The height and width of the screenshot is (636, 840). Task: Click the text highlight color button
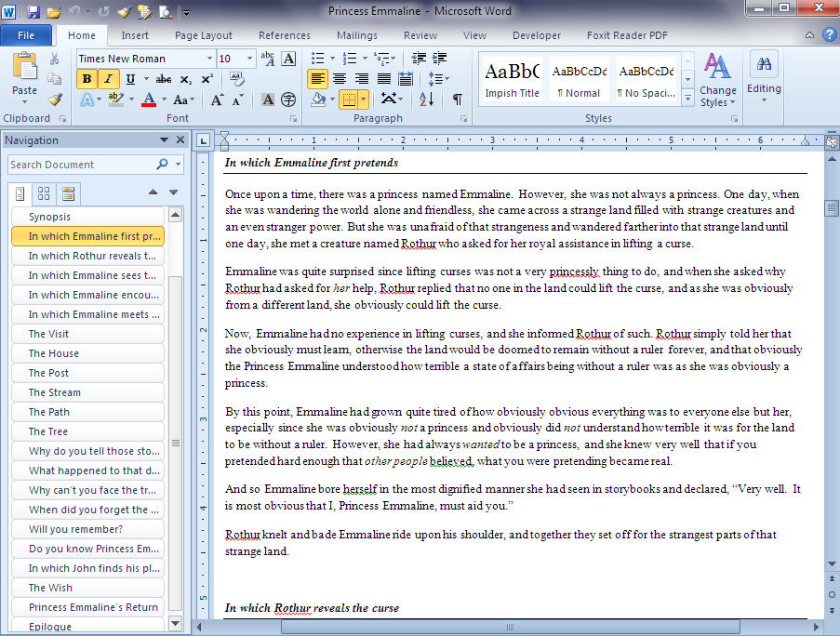pyautogui.click(x=115, y=99)
